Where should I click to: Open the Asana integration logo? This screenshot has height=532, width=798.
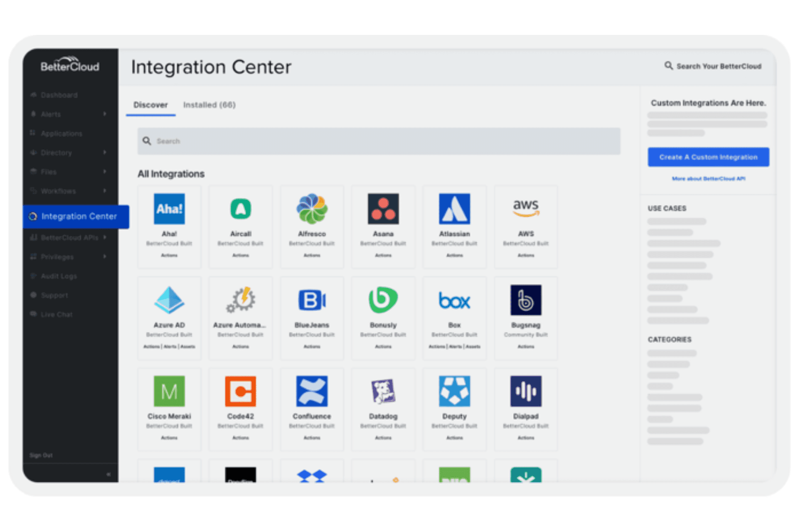(383, 209)
